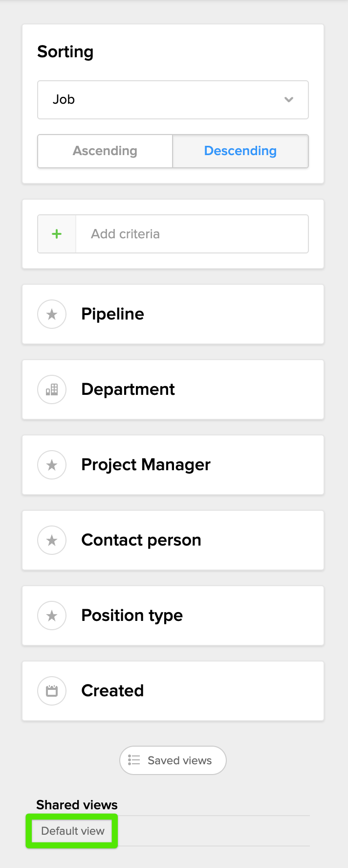The width and height of the screenshot is (348, 868).
Task: Click the Contact person star icon
Action: coord(52,540)
